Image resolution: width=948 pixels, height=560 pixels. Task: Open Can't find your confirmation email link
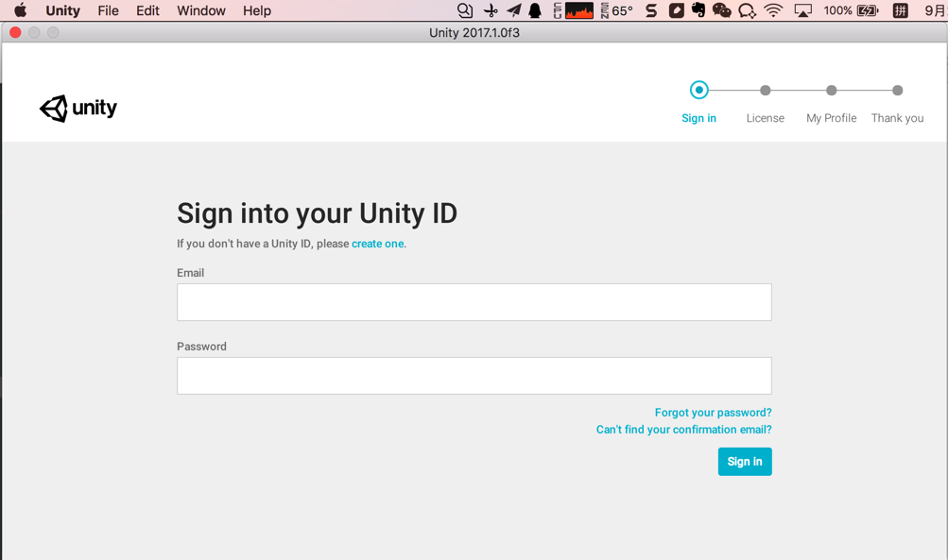(683, 430)
